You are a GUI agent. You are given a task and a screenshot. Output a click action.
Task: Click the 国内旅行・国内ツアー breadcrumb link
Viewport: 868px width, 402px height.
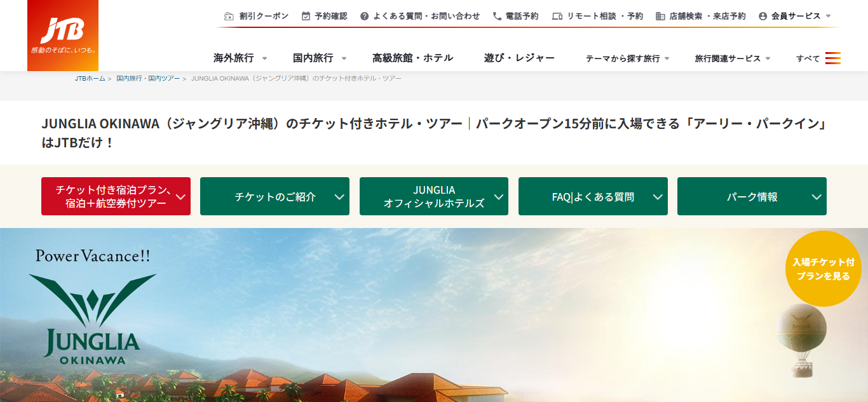(148, 78)
